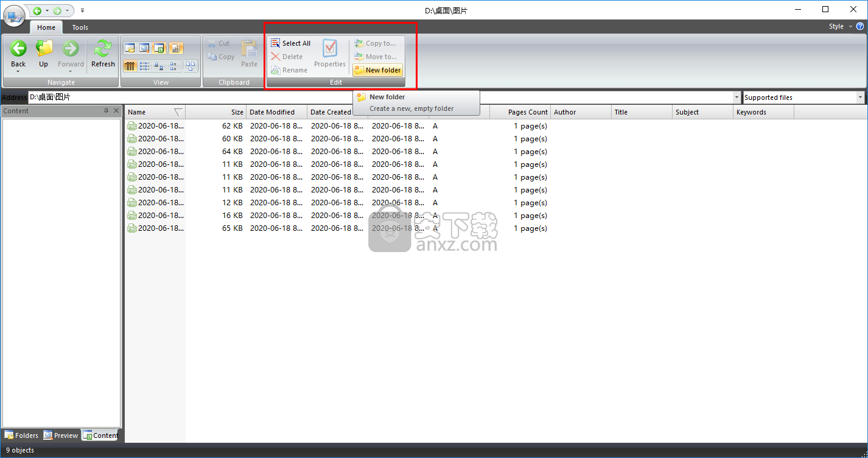Click the '9 objects' status bar text

pyautogui.click(x=20, y=451)
